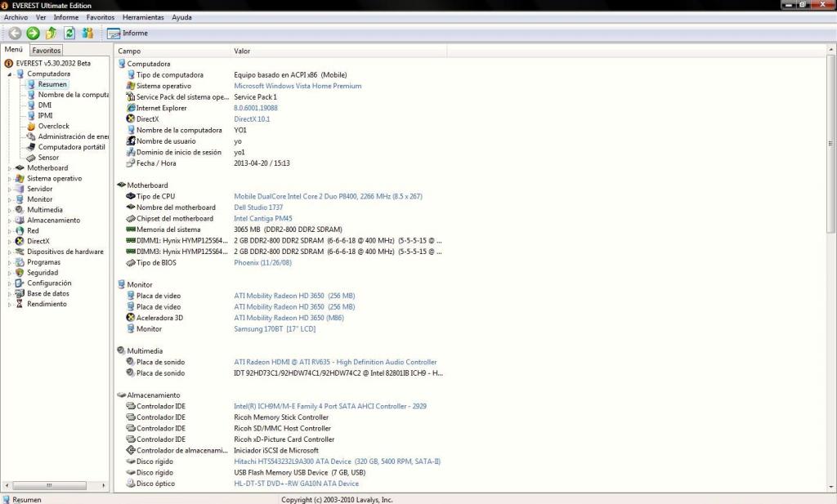Select the DMI tree item
This screenshot has height=504, width=837.
45,105
